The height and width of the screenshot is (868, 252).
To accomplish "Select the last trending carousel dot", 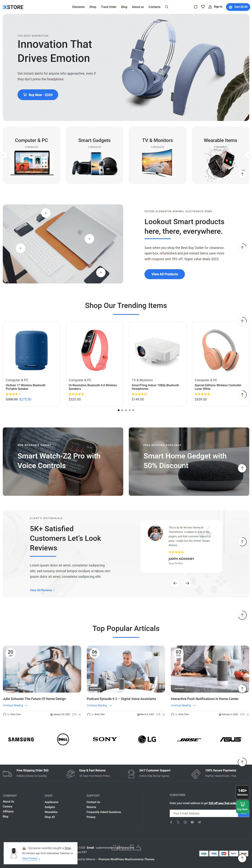I will pyautogui.click(x=133, y=410).
